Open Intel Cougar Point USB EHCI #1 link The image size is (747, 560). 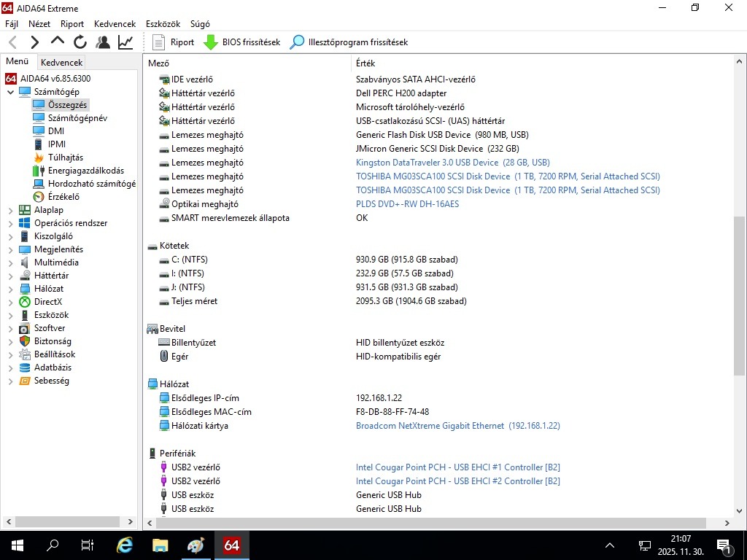(458, 467)
